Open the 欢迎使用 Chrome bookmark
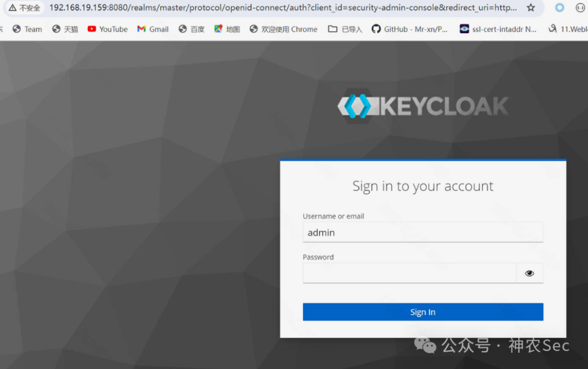This screenshot has width=588, height=369. click(284, 29)
